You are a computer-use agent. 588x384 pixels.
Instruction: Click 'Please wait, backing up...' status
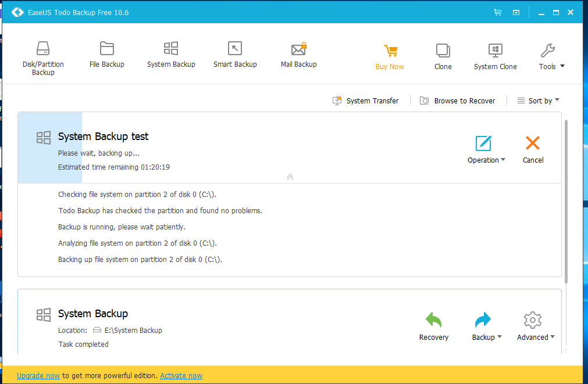coord(99,153)
